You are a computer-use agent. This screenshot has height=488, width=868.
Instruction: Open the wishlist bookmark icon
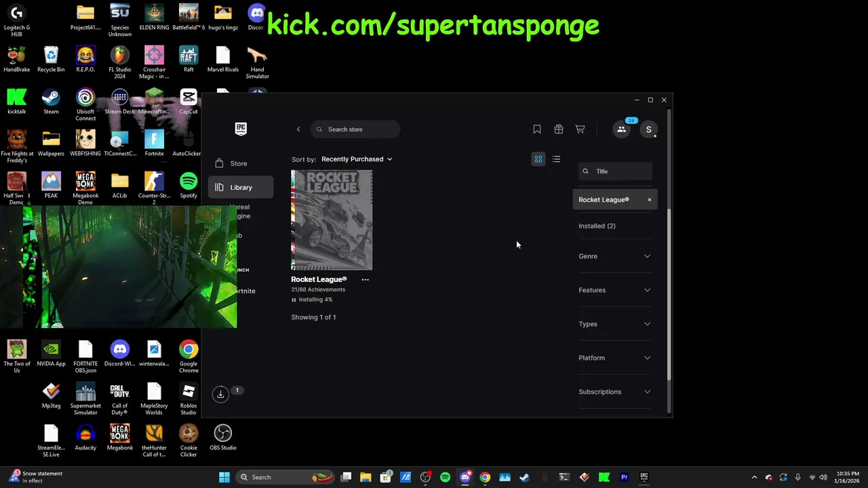pos(537,129)
